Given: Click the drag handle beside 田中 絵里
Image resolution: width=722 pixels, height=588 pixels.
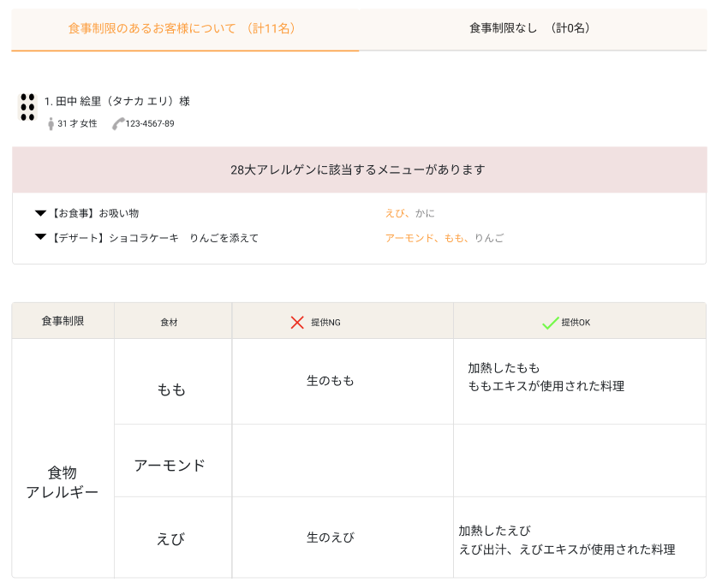Looking at the screenshot, I should point(27,107).
